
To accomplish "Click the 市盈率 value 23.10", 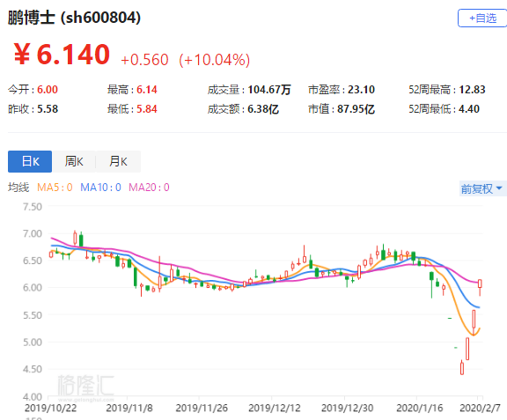I will tap(361, 90).
